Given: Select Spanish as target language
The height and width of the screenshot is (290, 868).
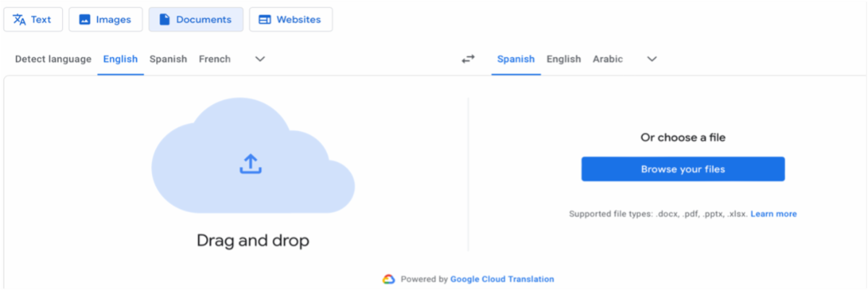Looking at the screenshot, I should 516,59.
